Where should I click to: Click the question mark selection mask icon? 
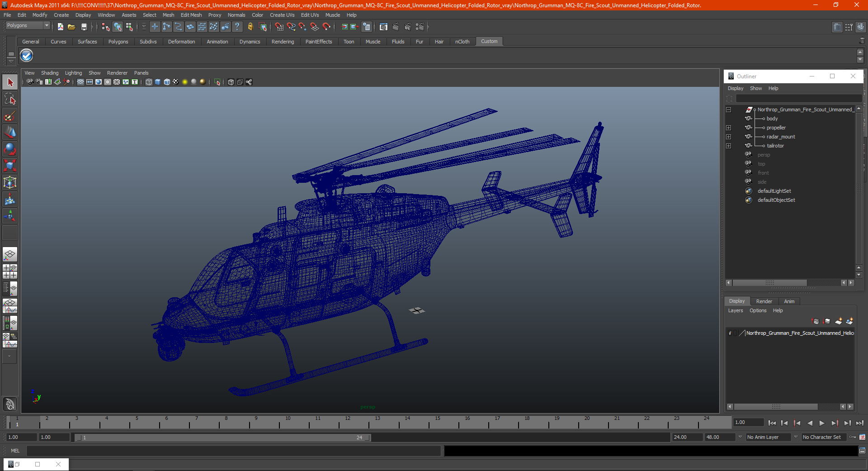pyautogui.click(x=237, y=27)
